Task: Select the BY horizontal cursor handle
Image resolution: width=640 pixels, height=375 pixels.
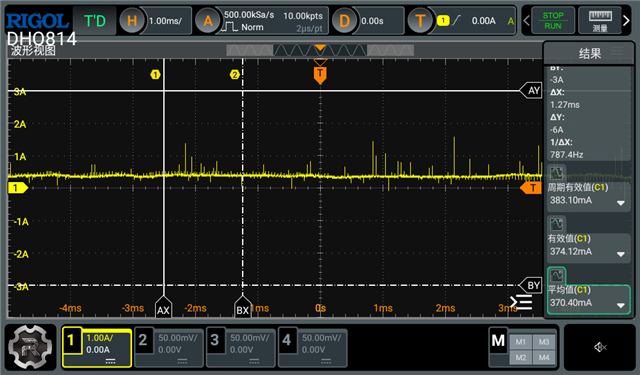Action: tap(531, 285)
